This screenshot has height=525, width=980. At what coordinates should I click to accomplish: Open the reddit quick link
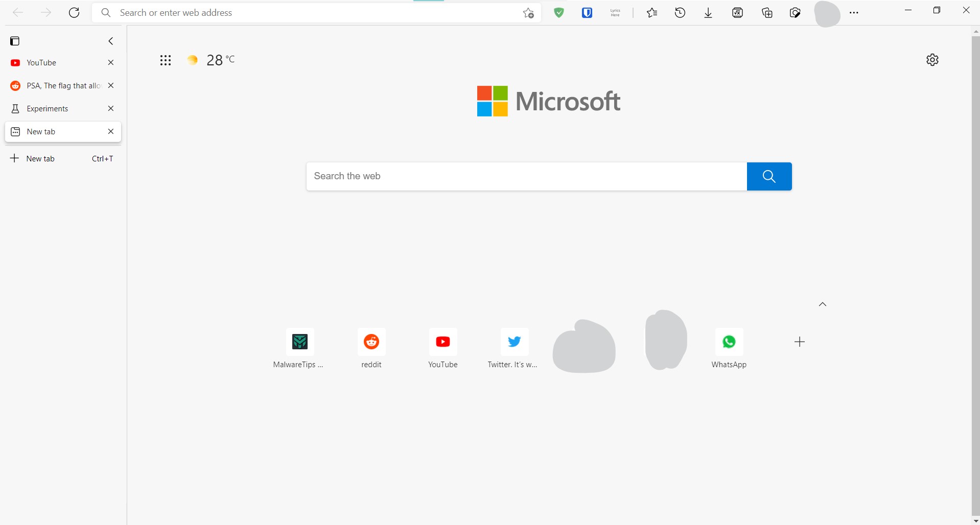371,348
